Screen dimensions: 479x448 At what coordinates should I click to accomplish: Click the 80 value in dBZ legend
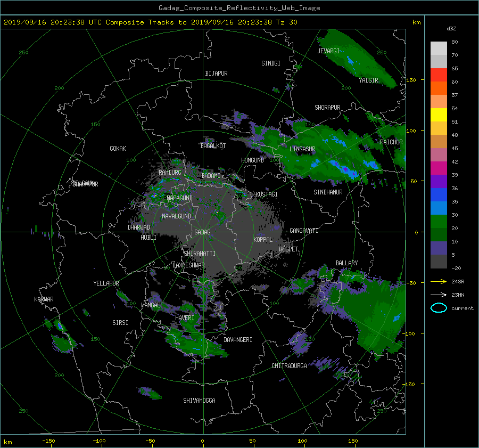455,42
